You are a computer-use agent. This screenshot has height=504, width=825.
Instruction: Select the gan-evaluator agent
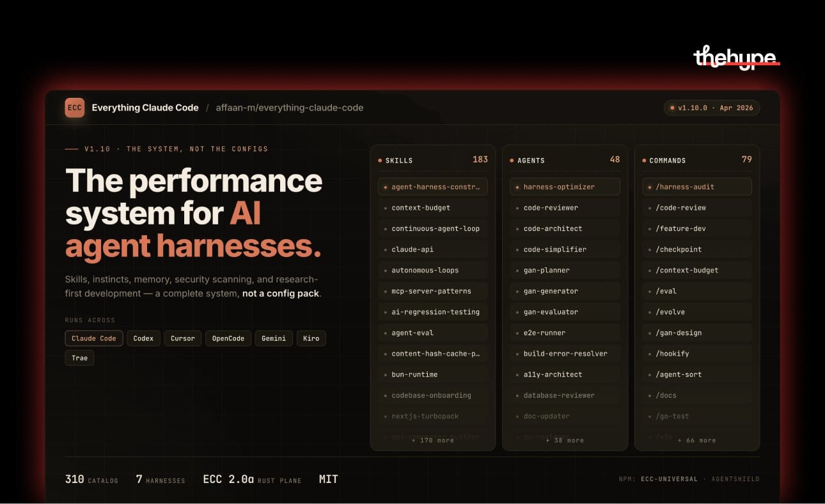(x=565, y=312)
